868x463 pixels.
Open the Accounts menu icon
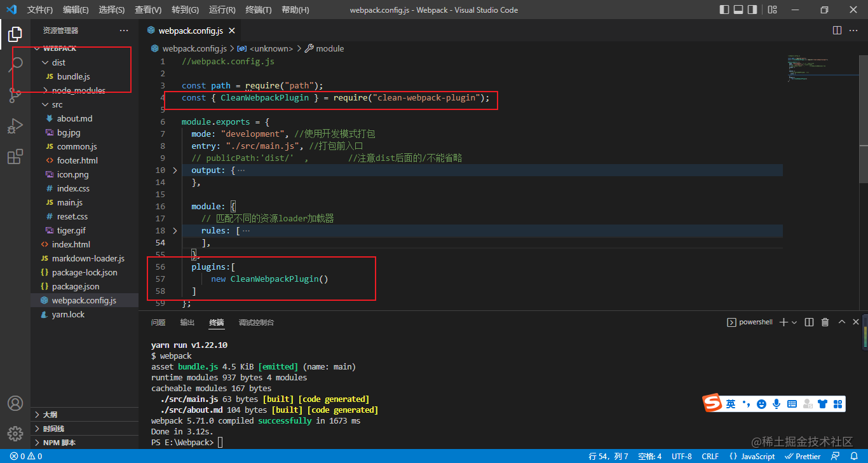15,403
